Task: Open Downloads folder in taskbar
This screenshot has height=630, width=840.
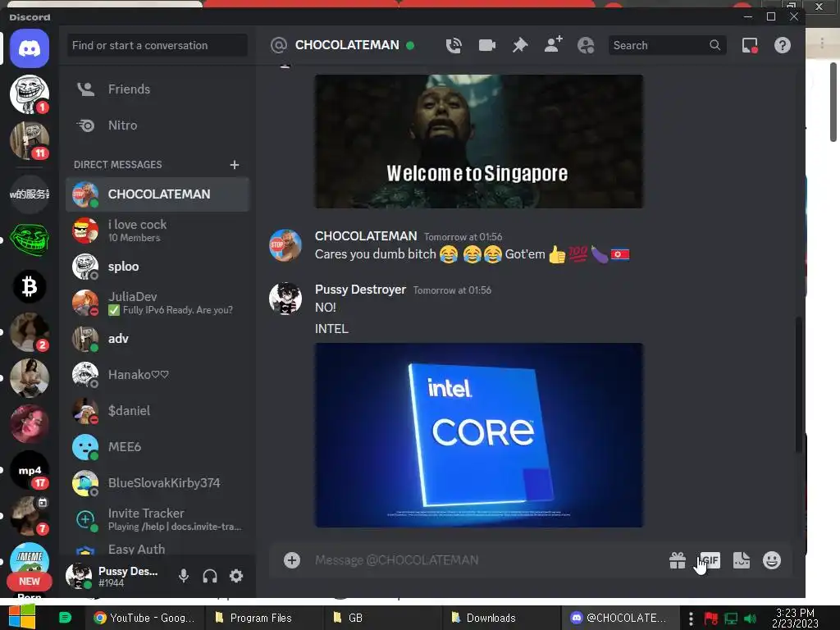Action: point(500,618)
